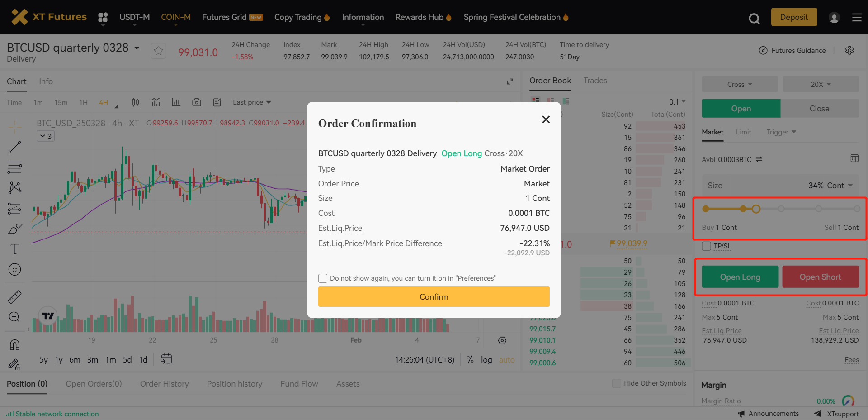
Task: Open trading settings gear icon
Action: click(849, 50)
